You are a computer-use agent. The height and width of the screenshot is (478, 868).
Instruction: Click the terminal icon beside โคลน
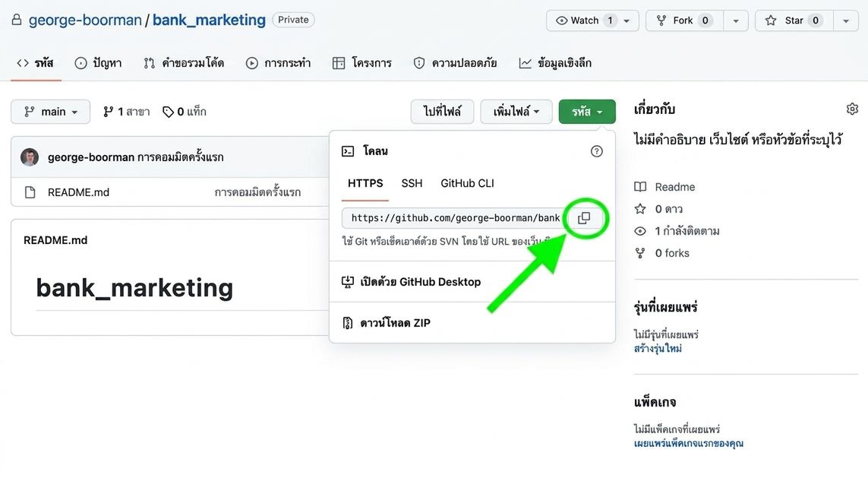tap(348, 151)
